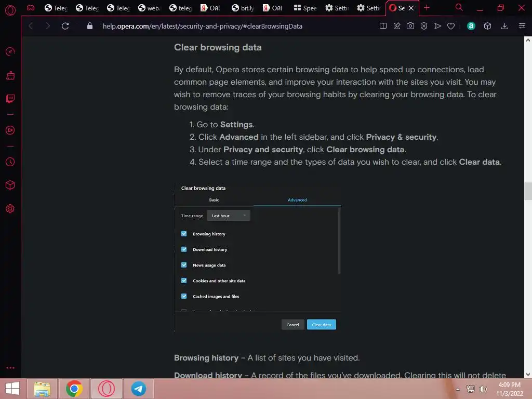Open the Time range 'Last hour' dropdown

point(229,216)
